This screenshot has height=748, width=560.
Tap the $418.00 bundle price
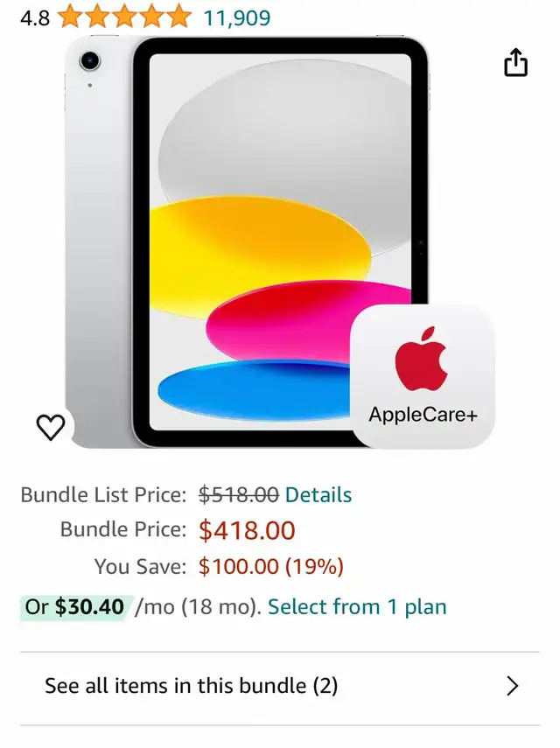click(247, 530)
